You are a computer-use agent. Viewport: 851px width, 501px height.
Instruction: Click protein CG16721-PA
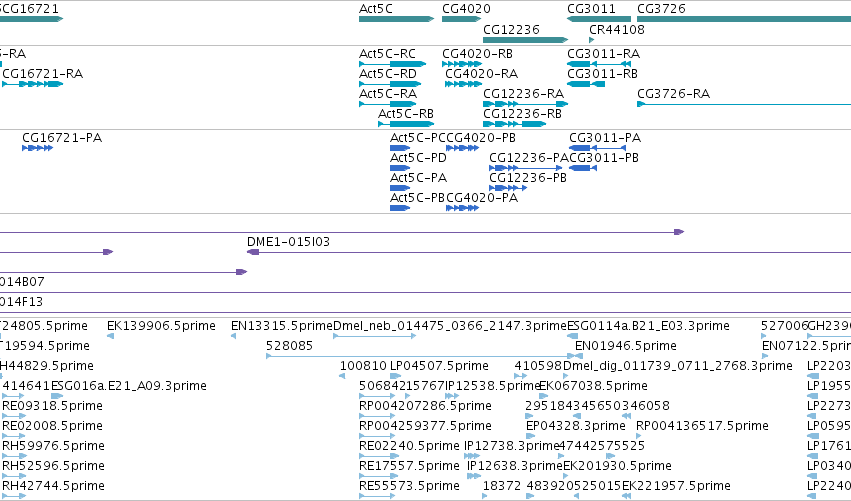[x=62, y=138]
